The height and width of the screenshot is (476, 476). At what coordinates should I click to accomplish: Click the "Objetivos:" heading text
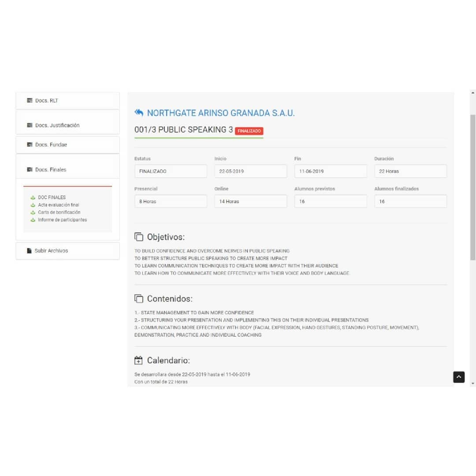click(166, 237)
